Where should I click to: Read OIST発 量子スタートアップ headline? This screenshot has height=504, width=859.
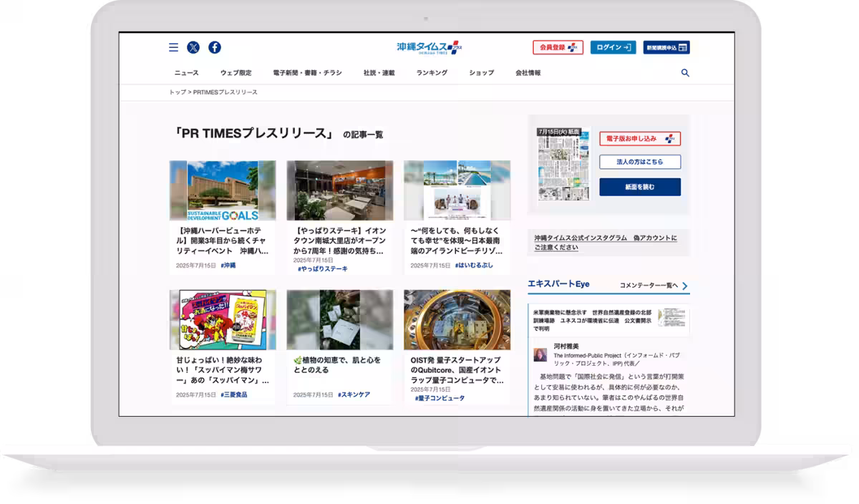(457, 370)
